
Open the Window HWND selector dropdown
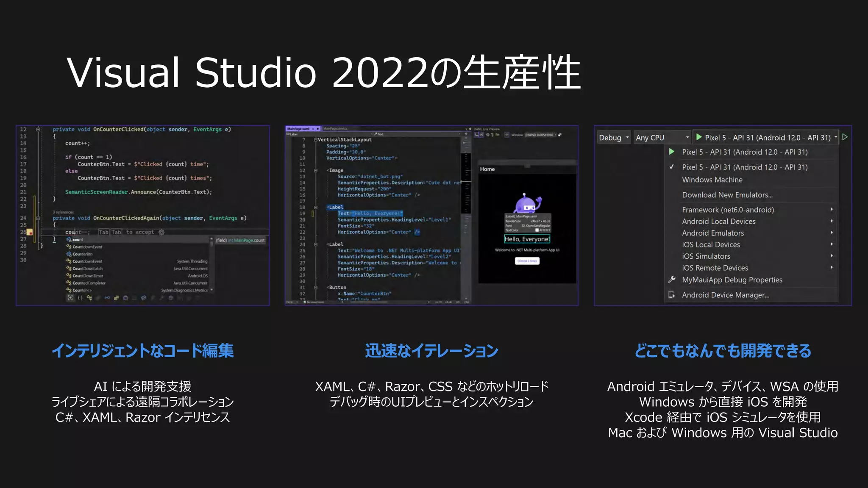tap(541, 135)
